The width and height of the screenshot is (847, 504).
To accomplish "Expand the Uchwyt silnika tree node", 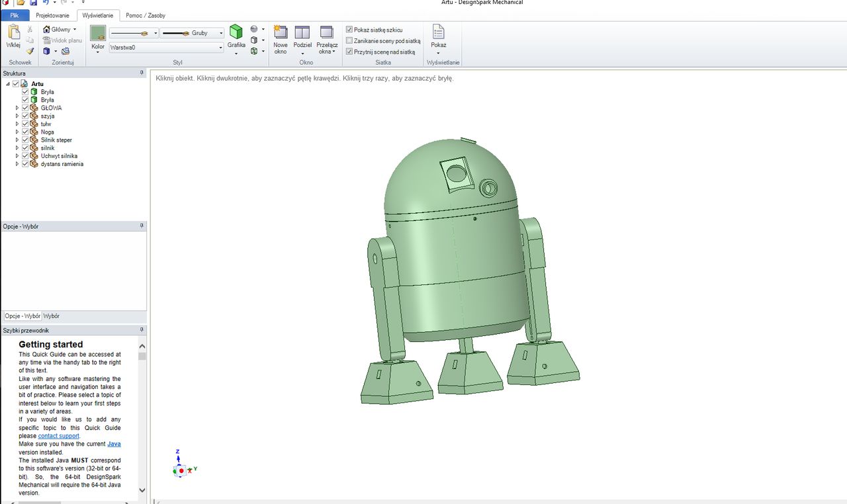I will coord(18,156).
